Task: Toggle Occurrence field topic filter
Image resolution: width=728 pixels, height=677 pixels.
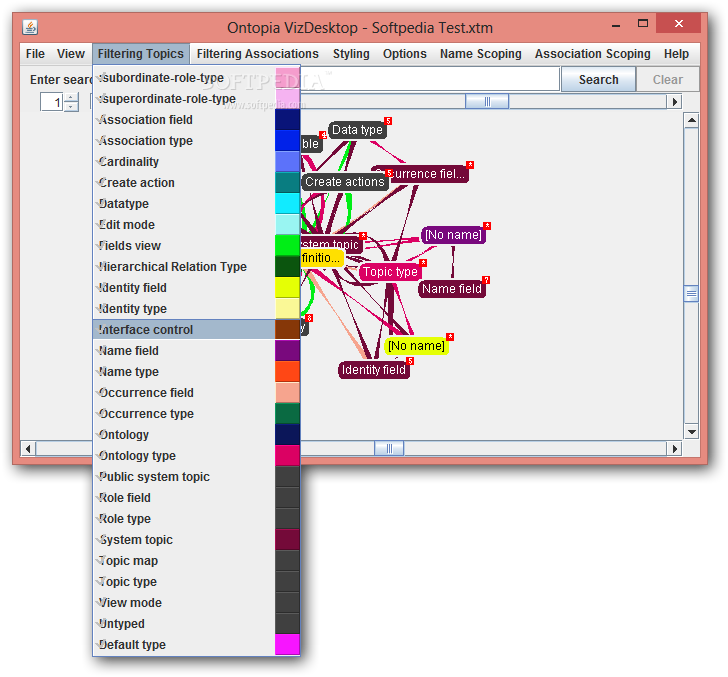Action: (196, 393)
